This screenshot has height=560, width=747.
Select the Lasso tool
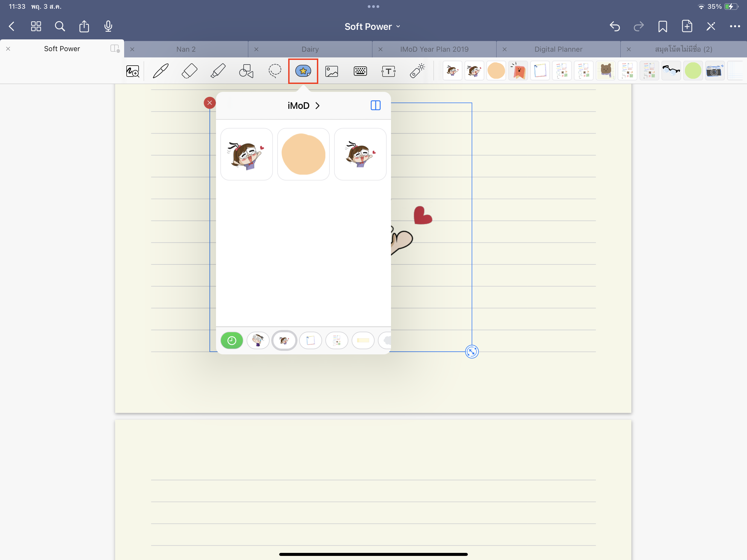coord(275,71)
